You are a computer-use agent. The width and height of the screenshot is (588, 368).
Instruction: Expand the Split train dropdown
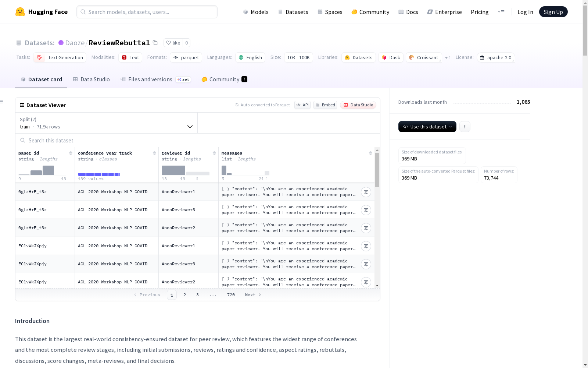click(x=106, y=123)
